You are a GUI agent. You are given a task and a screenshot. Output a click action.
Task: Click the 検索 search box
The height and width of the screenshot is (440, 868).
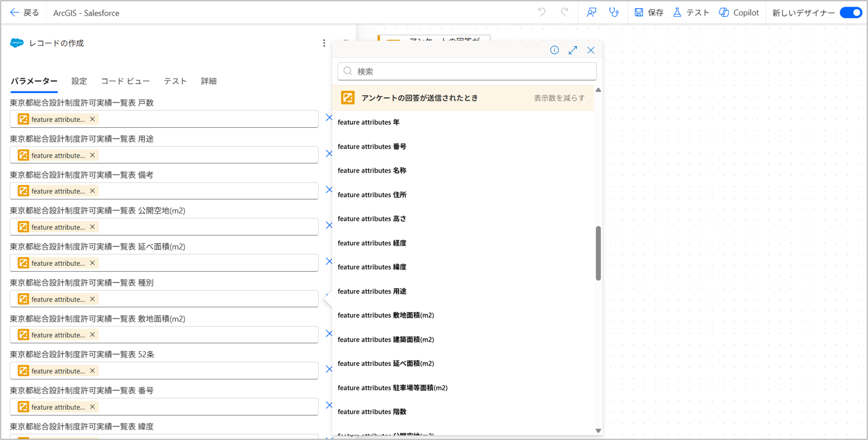467,71
